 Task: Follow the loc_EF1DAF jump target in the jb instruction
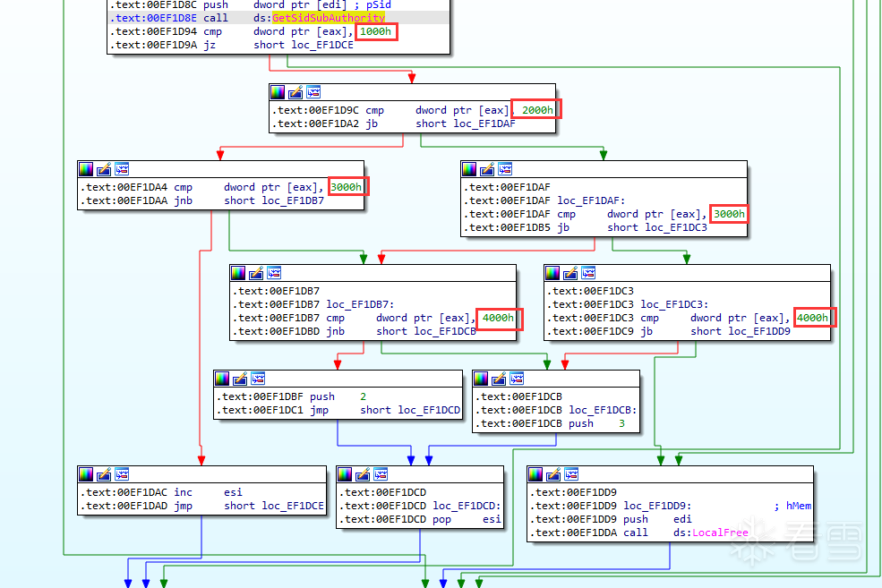pos(484,124)
